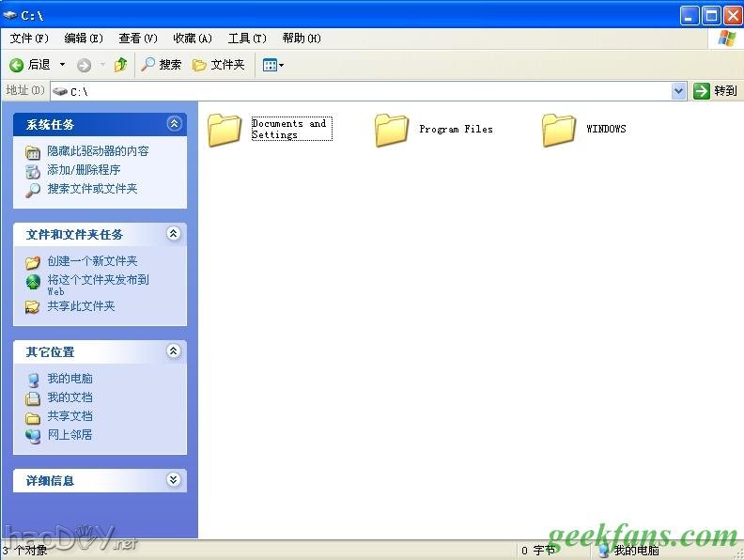The height and width of the screenshot is (560, 744).
Task: Collapse the 文件和文件夹任务 panel
Action: pyautogui.click(x=174, y=234)
